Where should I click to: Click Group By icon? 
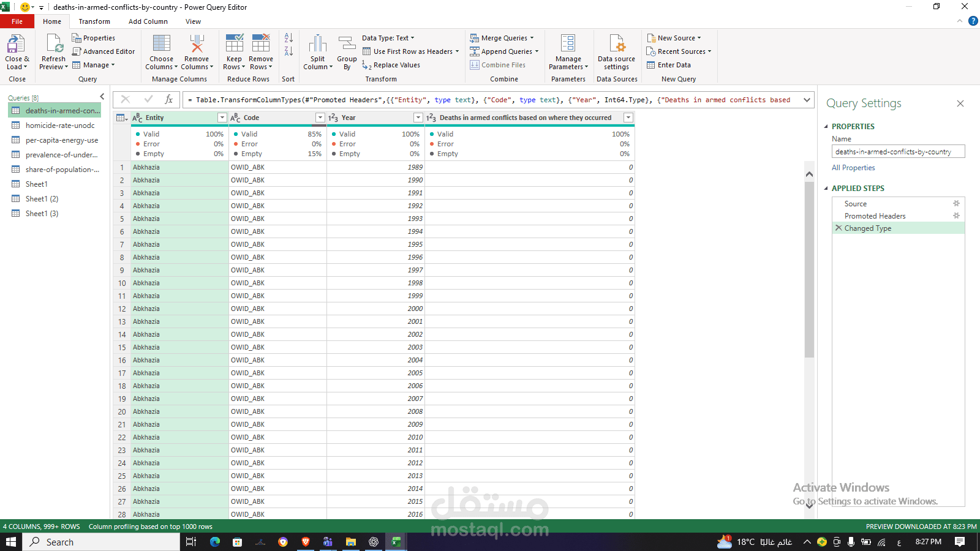tap(347, 44)
